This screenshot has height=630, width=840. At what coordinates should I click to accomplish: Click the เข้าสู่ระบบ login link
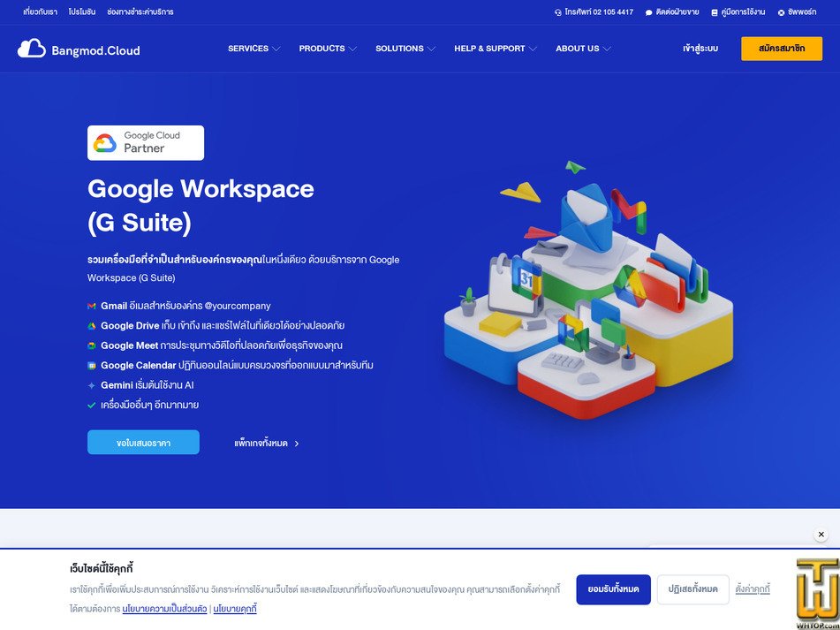700,49
